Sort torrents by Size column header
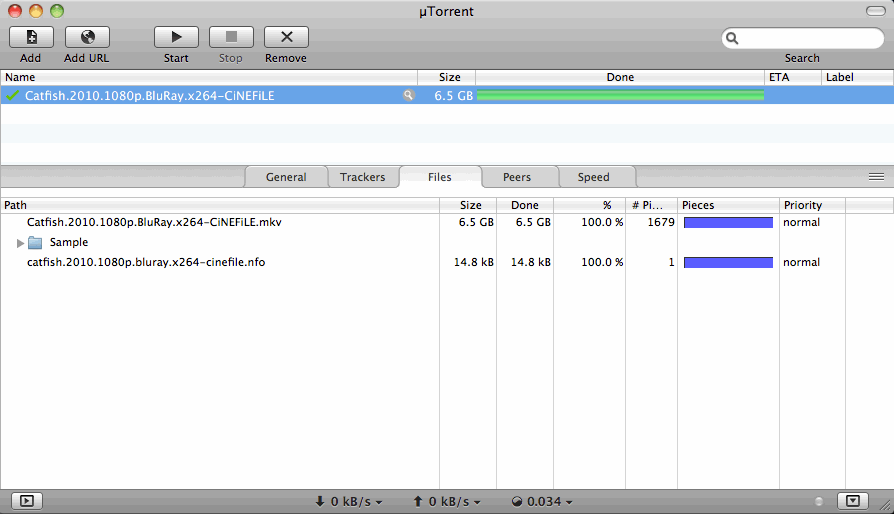 [x=446, y=77]
